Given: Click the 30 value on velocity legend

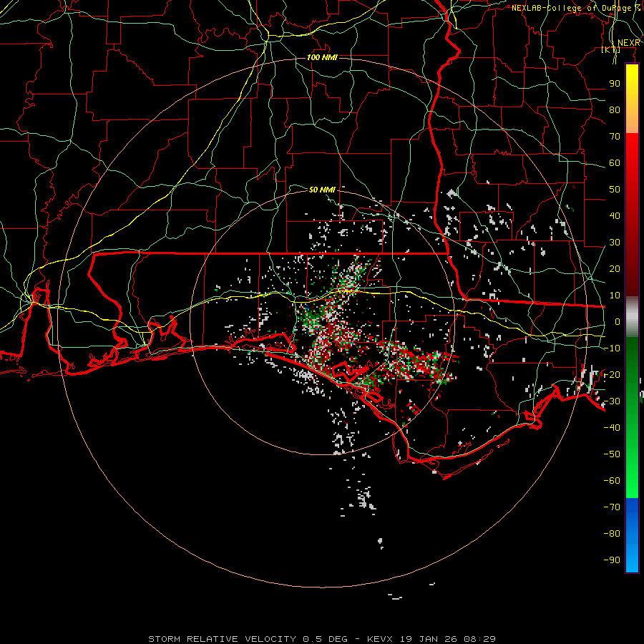Looking at the screenshot, I should click(615, 243).
